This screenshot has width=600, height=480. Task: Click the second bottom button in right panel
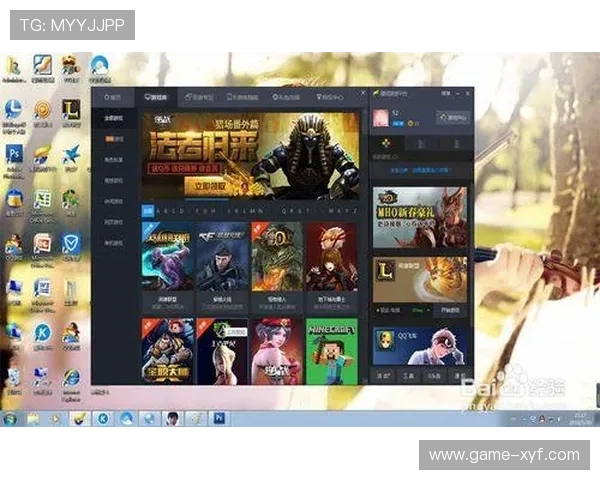tap(408, 376)
